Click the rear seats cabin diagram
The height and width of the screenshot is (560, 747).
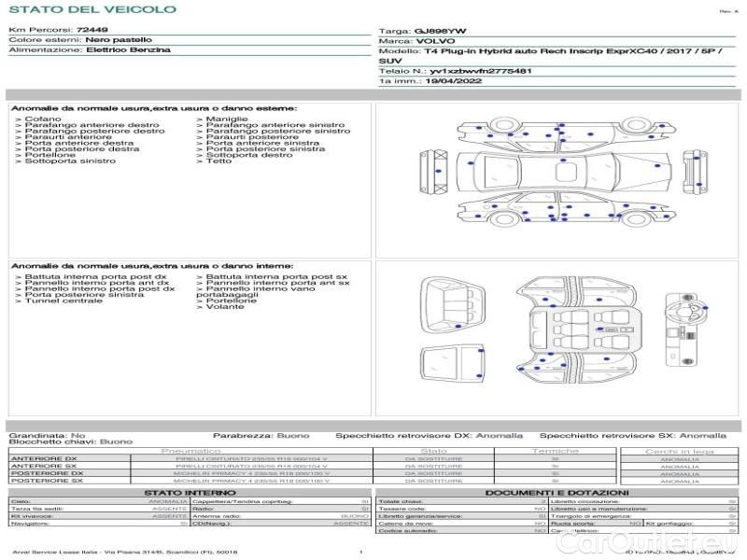point(453,306)
